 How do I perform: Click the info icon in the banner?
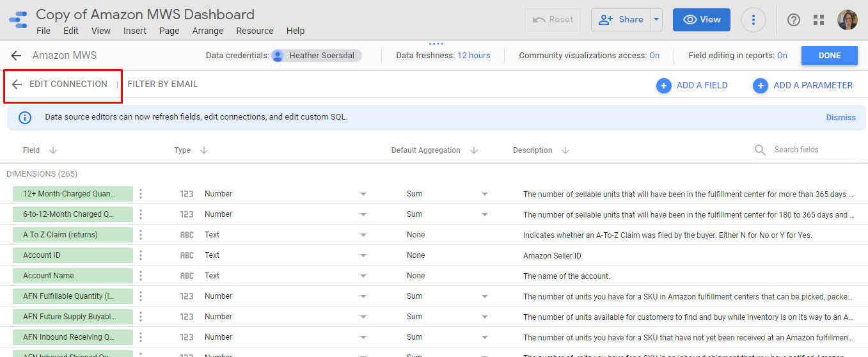point(25,118)
